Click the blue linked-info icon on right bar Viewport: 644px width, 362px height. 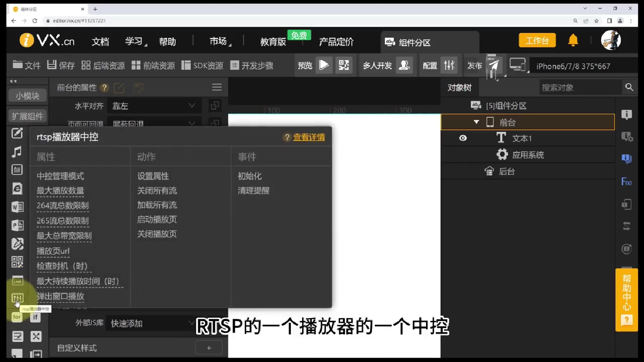[x=626, y=159]
